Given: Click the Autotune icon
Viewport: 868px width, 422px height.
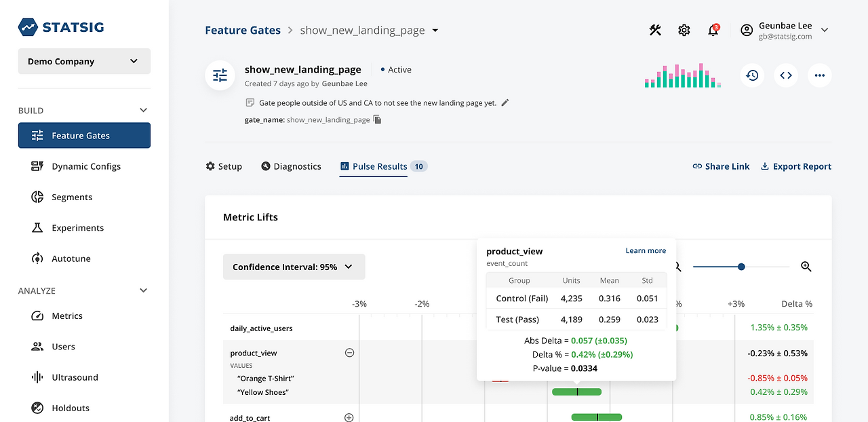Looking at the screenshot, I should (38, 258).
